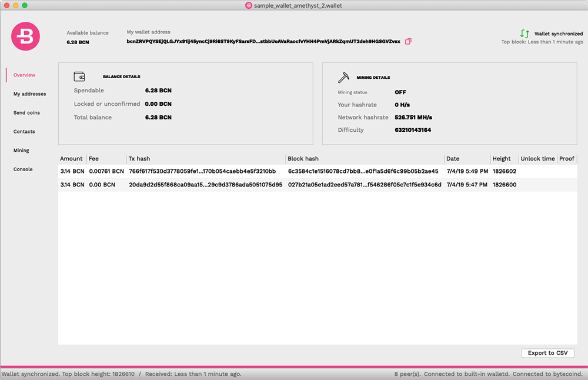Click Mining status OFF value
This screenshot has width=588, height=380.
point(400,92)
